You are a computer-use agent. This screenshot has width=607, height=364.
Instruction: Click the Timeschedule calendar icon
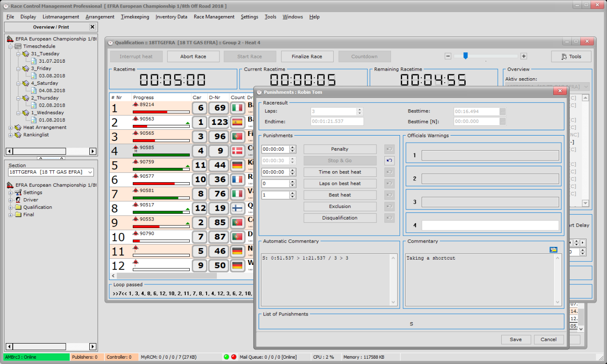pyautogui.click(x=18, y=46)
